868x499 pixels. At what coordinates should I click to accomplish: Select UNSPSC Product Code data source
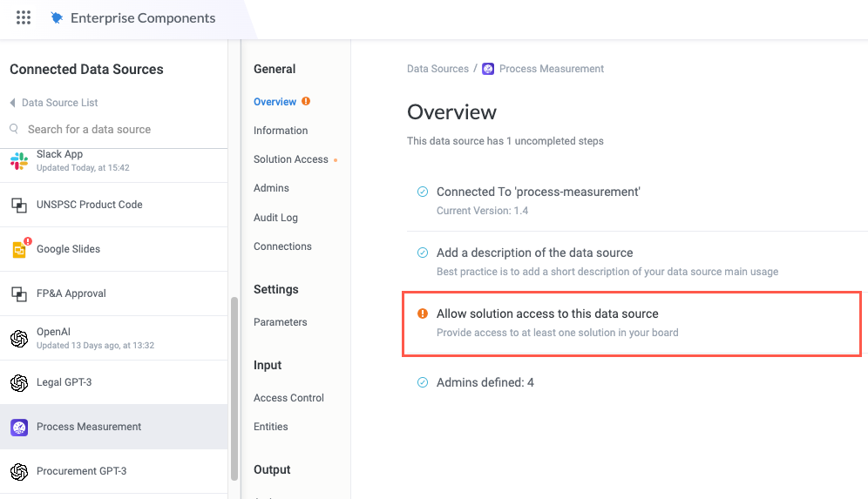(x=114, y=205)
